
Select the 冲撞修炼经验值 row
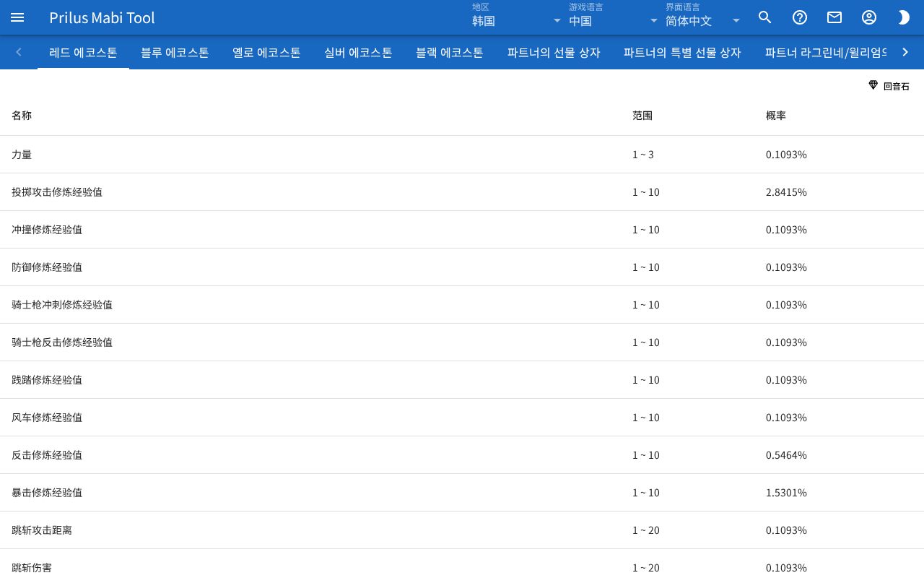point(462,230)
